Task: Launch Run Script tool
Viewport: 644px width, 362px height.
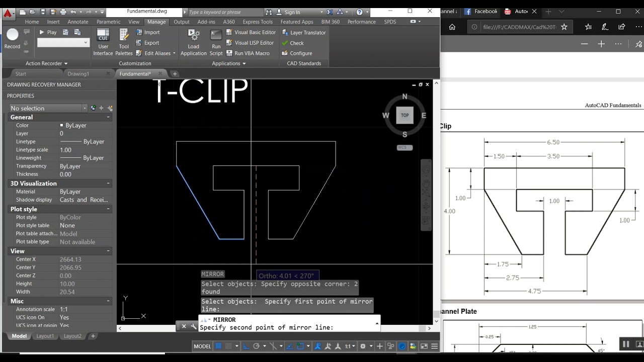Action: (x=216, y=42)
